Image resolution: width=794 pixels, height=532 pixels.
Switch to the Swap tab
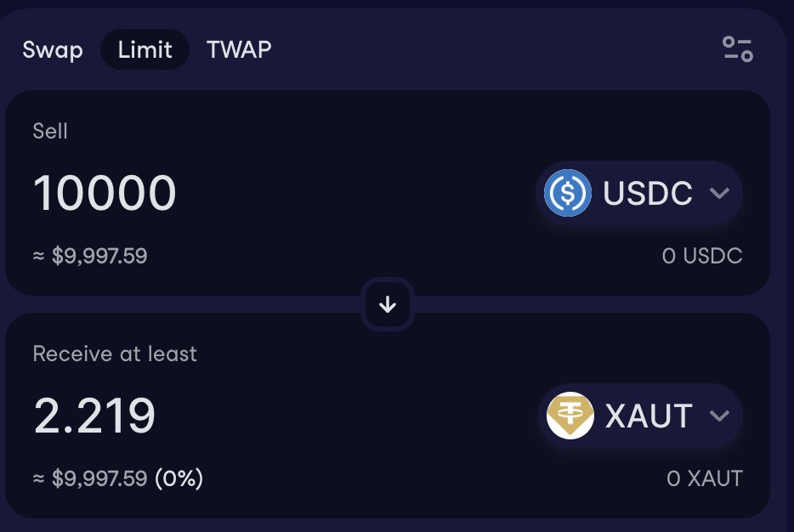53,49
